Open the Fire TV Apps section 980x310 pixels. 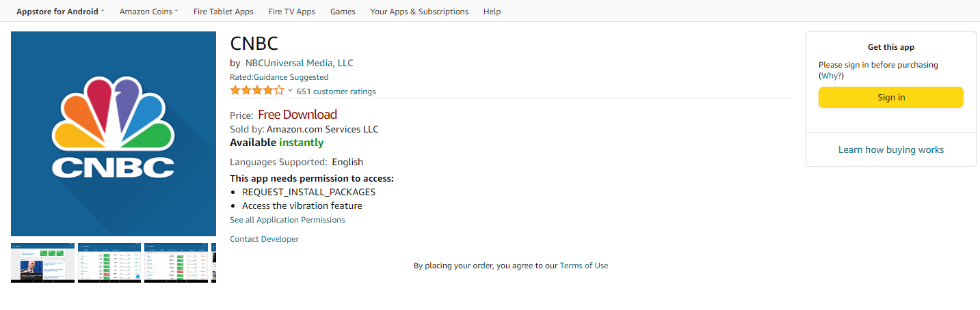[291, 12]
